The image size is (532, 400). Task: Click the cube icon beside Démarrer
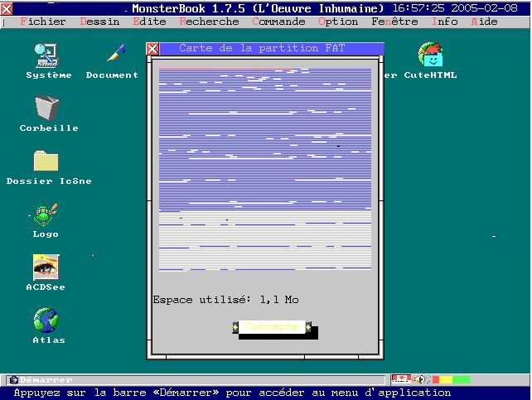point(14,379)
